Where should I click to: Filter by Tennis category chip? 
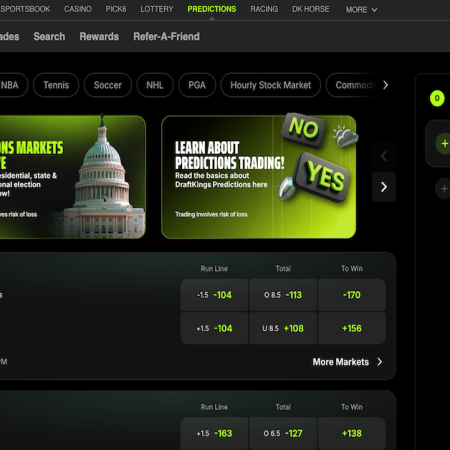click(56, 85)
